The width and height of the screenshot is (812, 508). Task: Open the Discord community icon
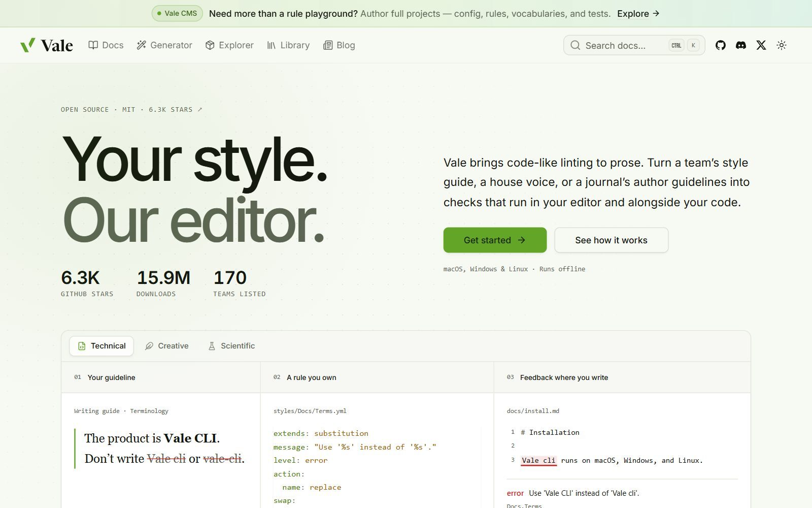coord(741,45)
